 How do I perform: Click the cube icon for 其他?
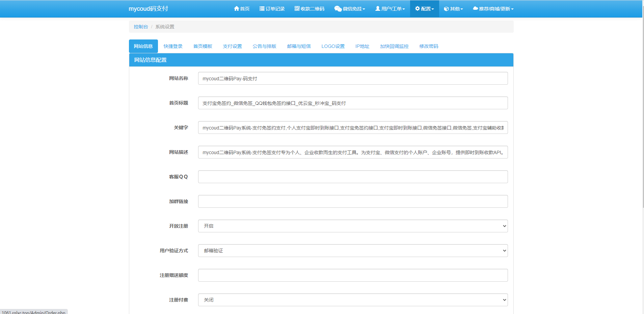446,9
